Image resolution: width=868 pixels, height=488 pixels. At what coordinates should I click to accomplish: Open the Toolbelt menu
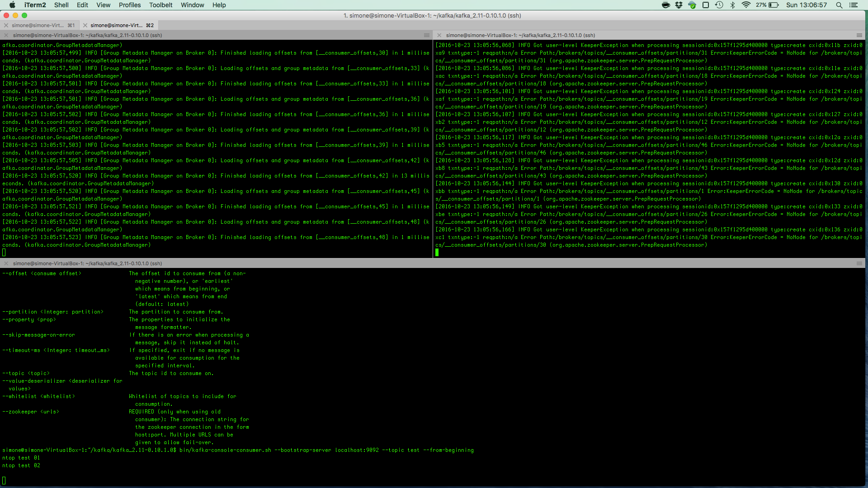[x=160, y=5]
